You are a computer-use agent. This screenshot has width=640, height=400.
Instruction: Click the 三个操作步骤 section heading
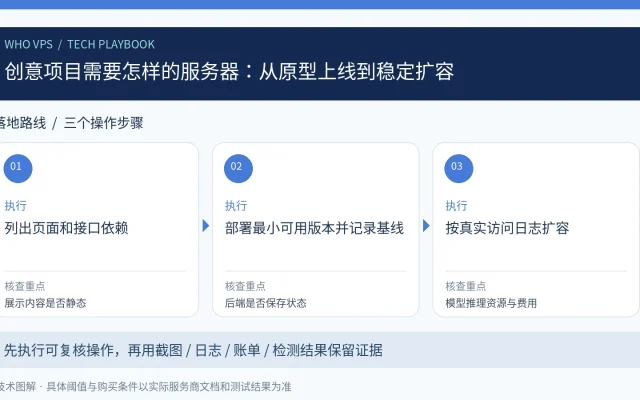[104, 123]
